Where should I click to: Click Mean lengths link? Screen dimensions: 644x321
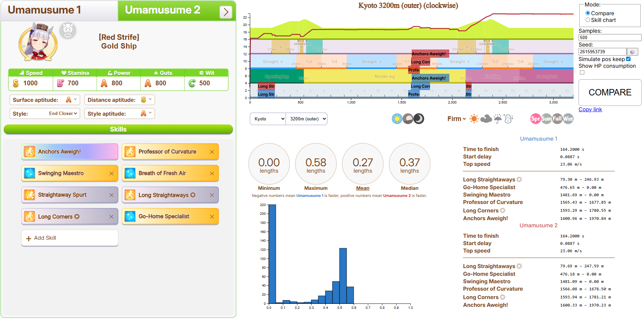363,188
